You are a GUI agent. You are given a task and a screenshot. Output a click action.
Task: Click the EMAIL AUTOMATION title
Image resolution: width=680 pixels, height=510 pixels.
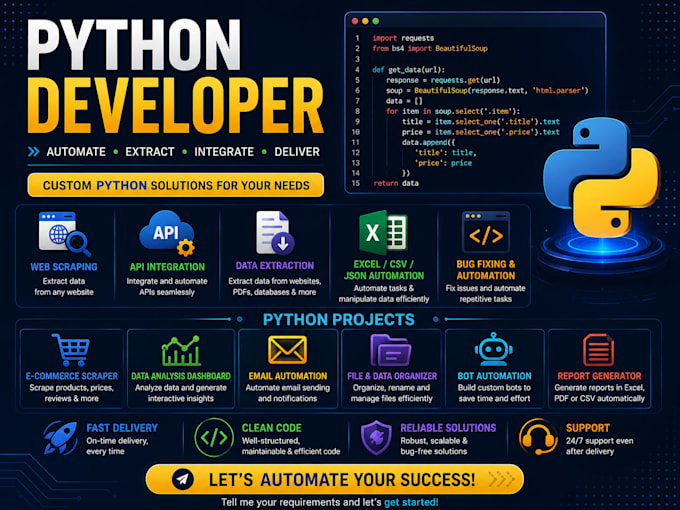[288, 376]
